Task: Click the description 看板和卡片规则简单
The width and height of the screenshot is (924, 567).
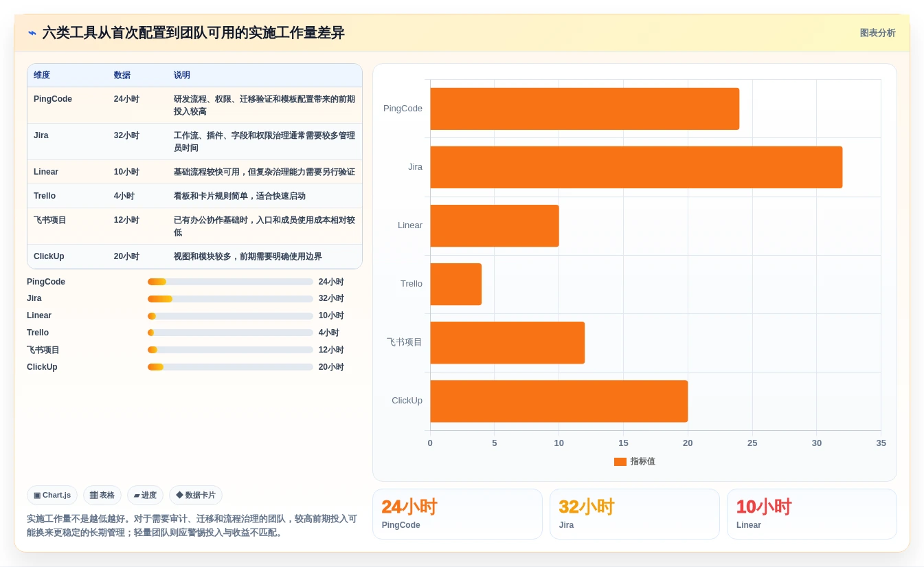Action: pyautogui.click(x=240, y=196)
